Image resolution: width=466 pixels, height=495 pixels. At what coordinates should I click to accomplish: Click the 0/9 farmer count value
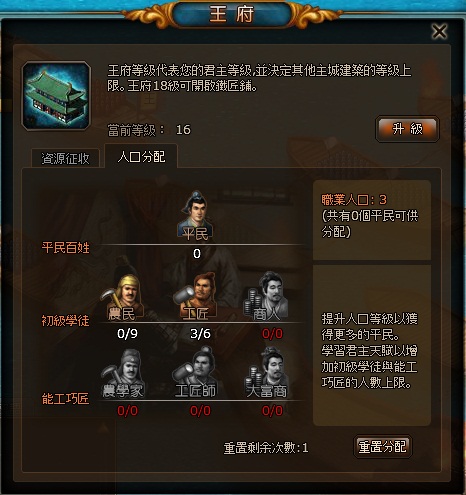127,334
